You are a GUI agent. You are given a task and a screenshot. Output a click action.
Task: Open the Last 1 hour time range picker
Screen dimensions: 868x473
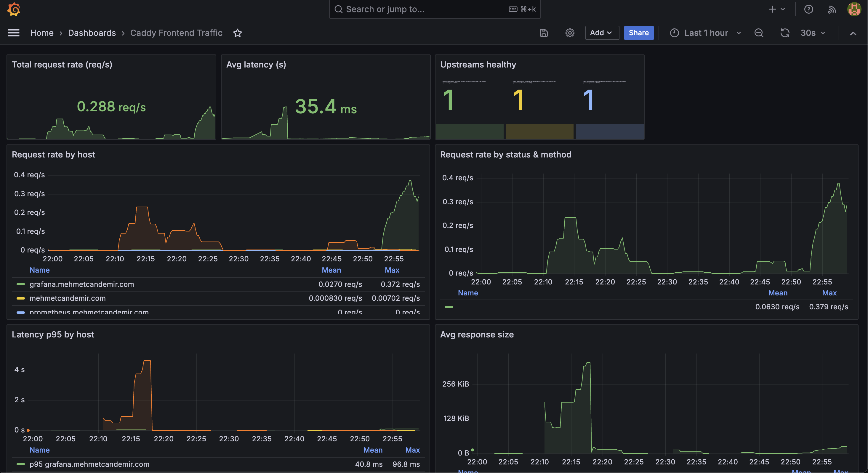(x=706, y=33)
